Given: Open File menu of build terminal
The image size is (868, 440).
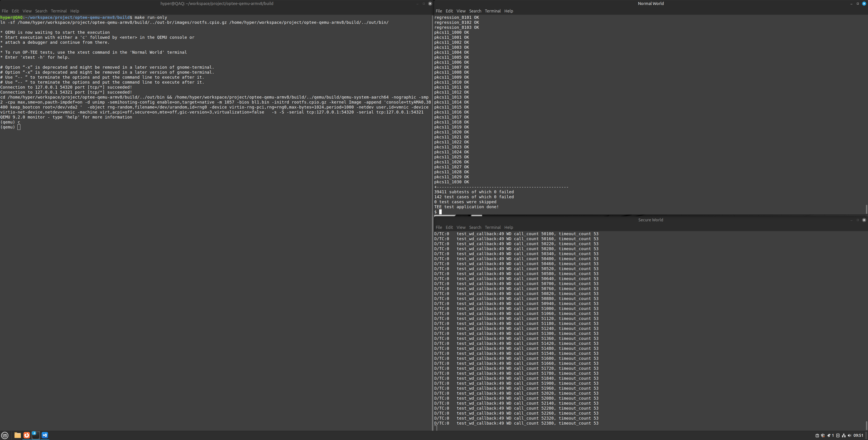Looking at the screenshot, I should tap(5, 11).
